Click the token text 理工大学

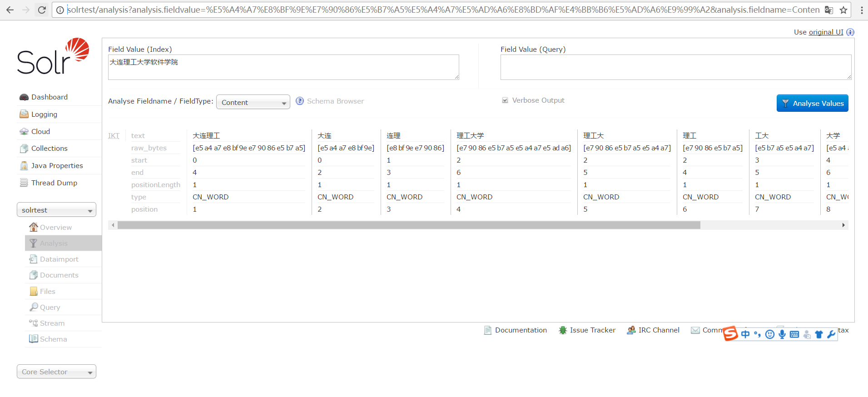tap(470, 136)
